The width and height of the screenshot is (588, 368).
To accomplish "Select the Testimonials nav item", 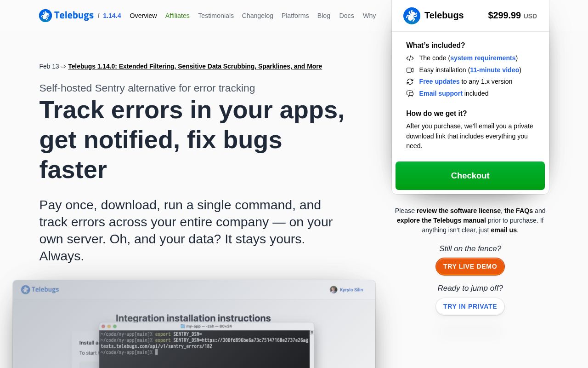I will (x=216, y=16).
